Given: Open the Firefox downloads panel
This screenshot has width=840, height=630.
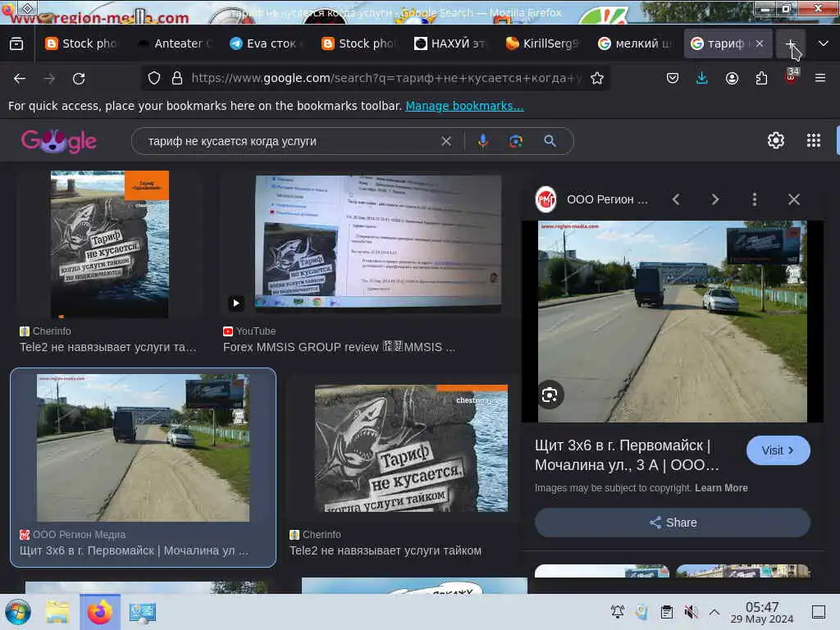Looking at the screenshot, I should [702, 78].
